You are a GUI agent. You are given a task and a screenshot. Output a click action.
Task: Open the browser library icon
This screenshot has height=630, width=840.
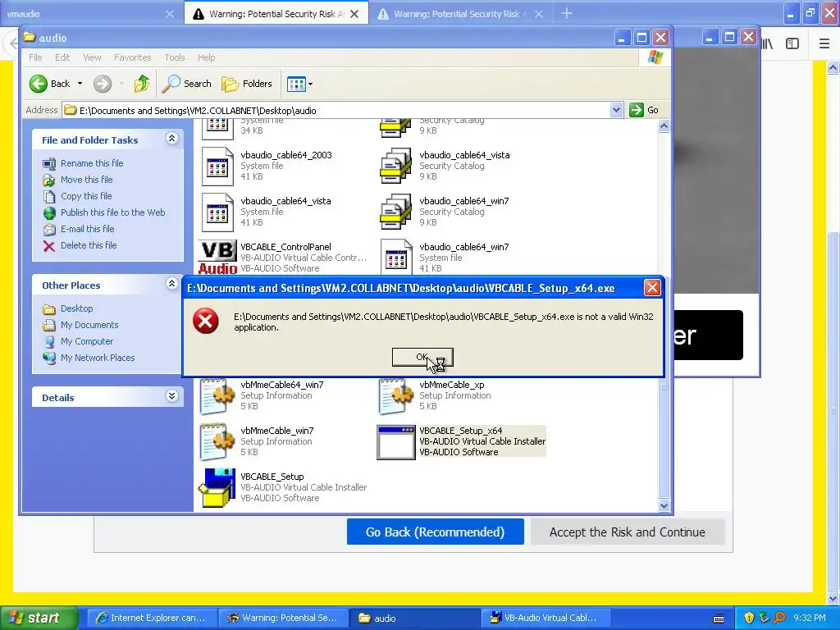[767, 44]
